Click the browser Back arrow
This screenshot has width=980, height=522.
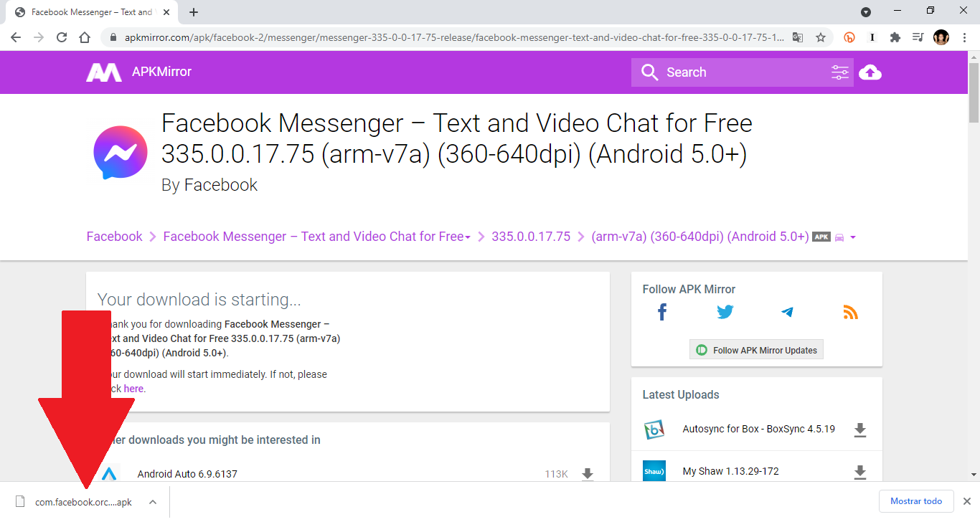coord(16,37)
